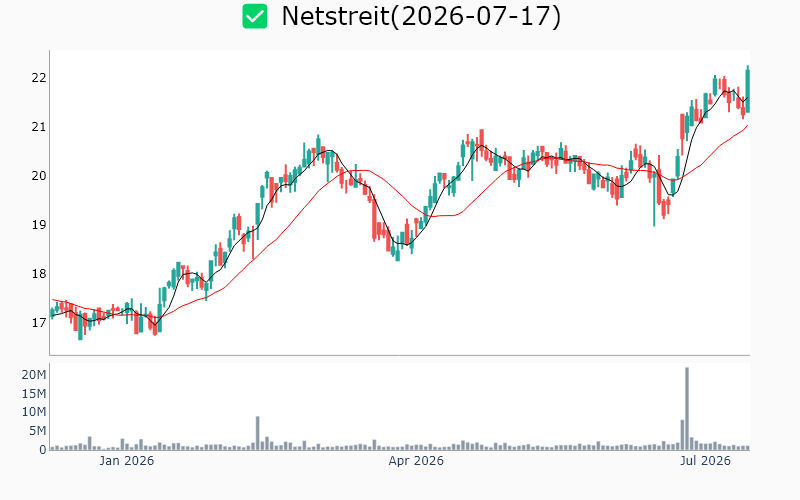Click the green checkmark icon beside Netstreit
This screenshot has height=500, width=800.
[255, 16]
